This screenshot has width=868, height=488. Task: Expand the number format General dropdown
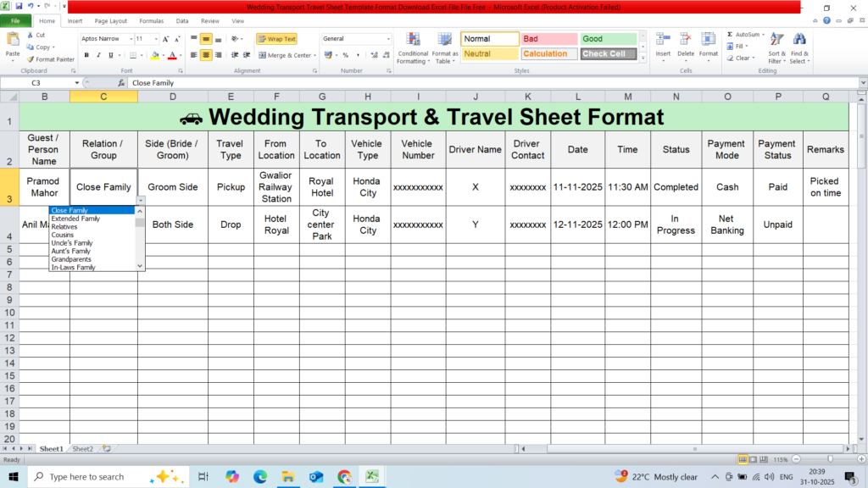pos(388,39)
